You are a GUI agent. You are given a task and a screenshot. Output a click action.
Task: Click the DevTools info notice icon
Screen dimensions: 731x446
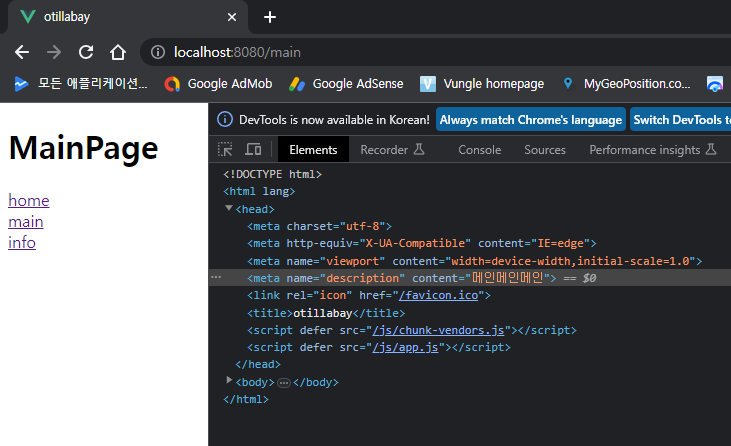(225, 119)
